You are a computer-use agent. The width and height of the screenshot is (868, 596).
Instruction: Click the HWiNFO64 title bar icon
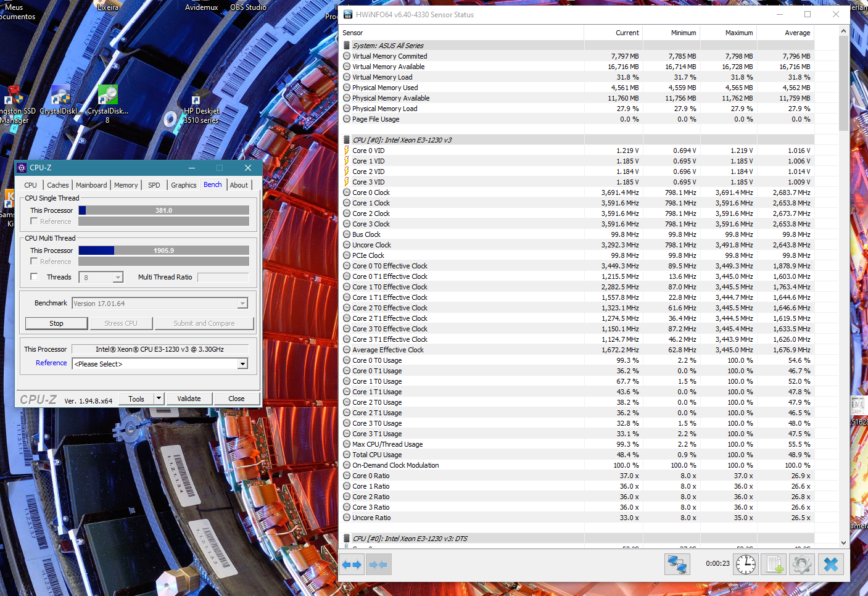pos(348,14)
